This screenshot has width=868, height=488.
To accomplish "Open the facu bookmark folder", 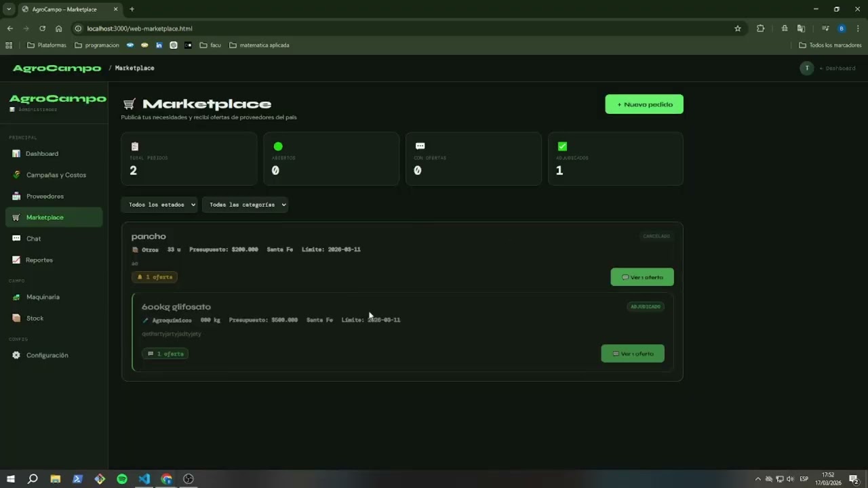I will pos(210,45).
